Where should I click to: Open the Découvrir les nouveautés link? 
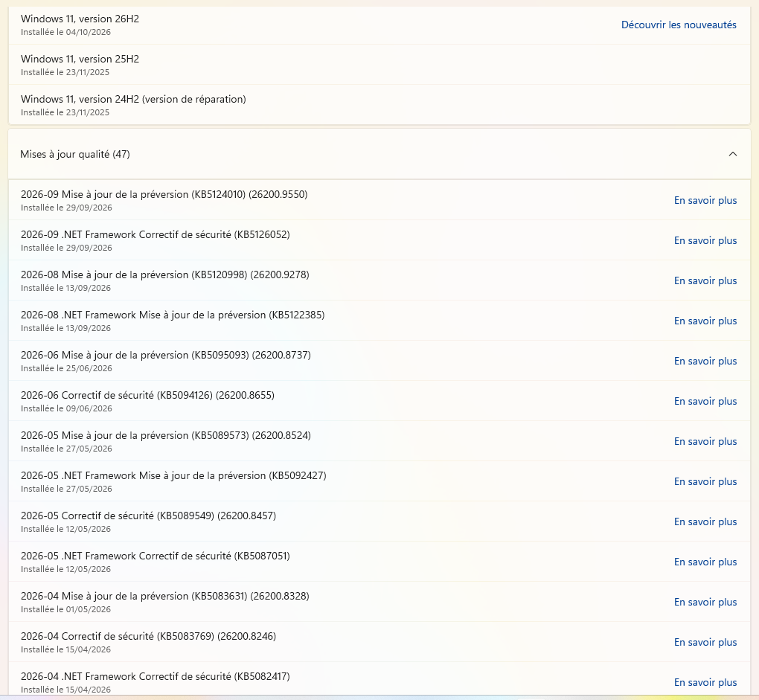coord(679,25)
